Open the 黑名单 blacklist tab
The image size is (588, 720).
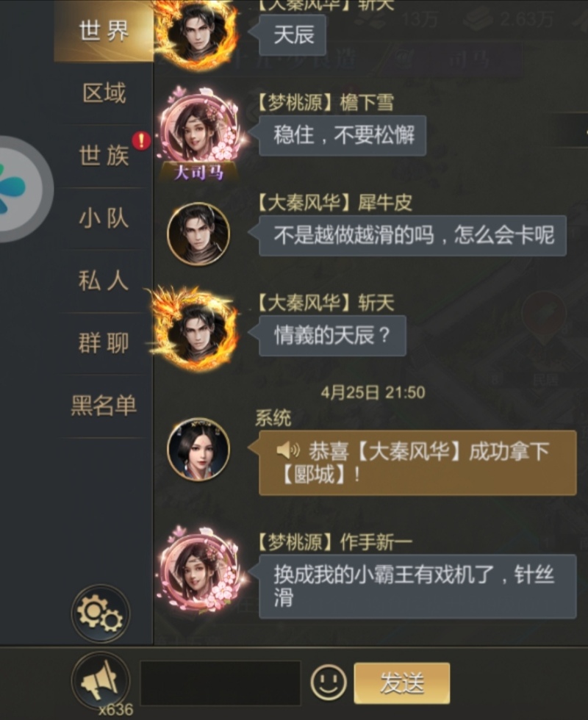click(104, 406)
